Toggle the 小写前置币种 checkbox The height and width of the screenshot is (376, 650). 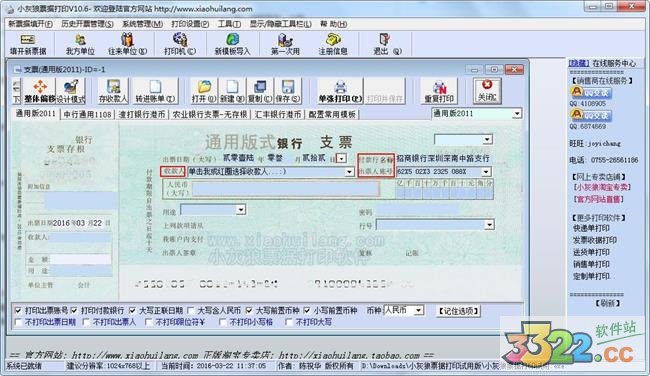tap(307, 311)
